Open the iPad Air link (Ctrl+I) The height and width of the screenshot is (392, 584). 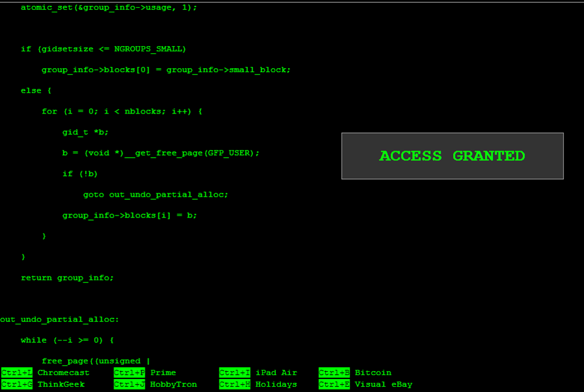point(258,373)
